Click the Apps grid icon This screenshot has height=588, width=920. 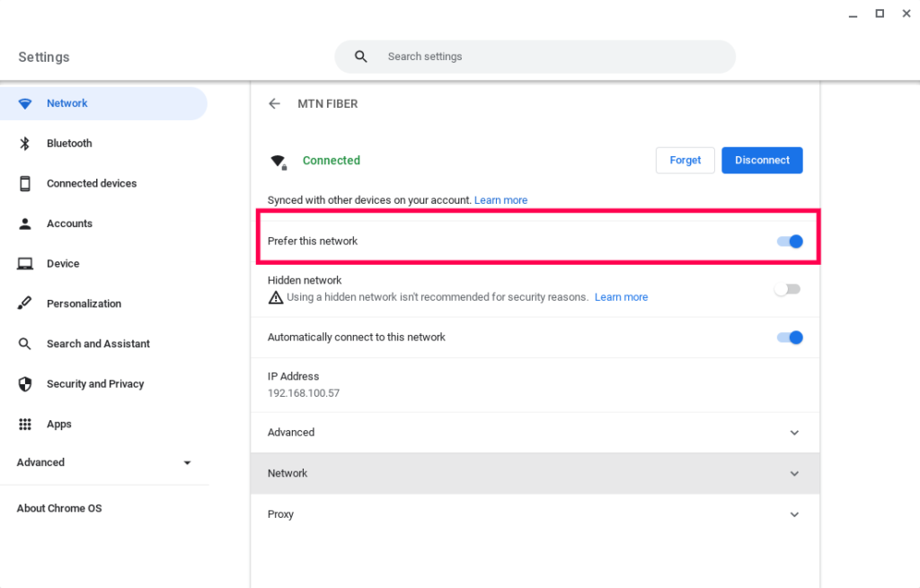[24, 424]
